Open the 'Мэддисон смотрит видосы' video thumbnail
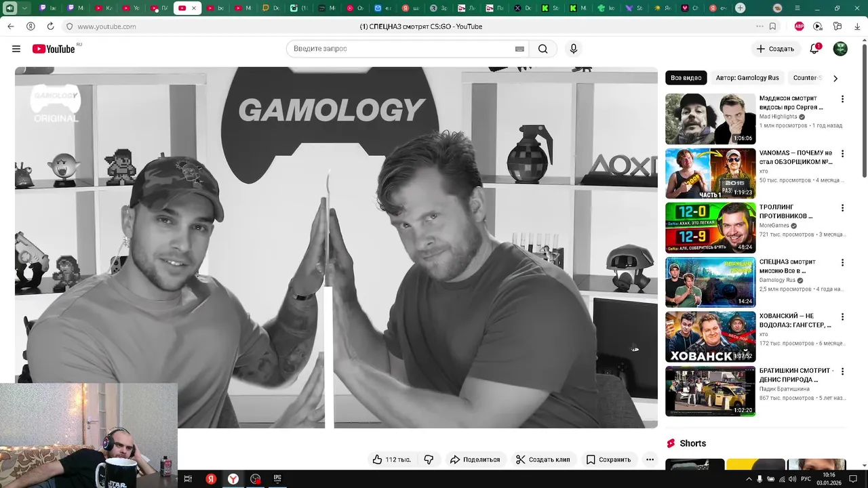Viewport: 868px width, 488px height. click(710, 119)
